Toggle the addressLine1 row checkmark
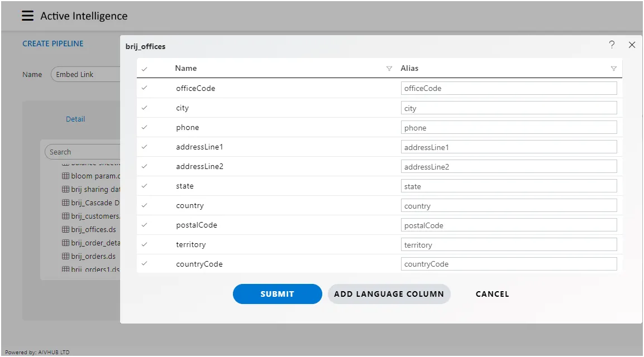 pos(144,147)
